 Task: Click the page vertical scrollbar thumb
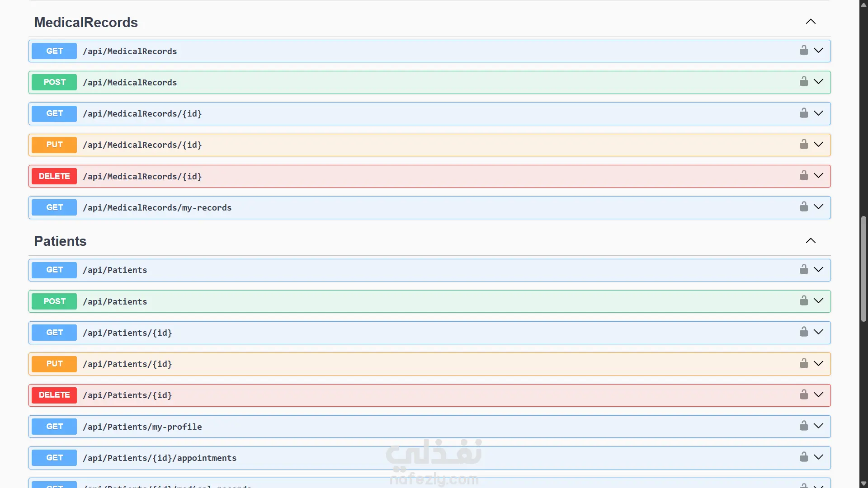click(863, 269)
